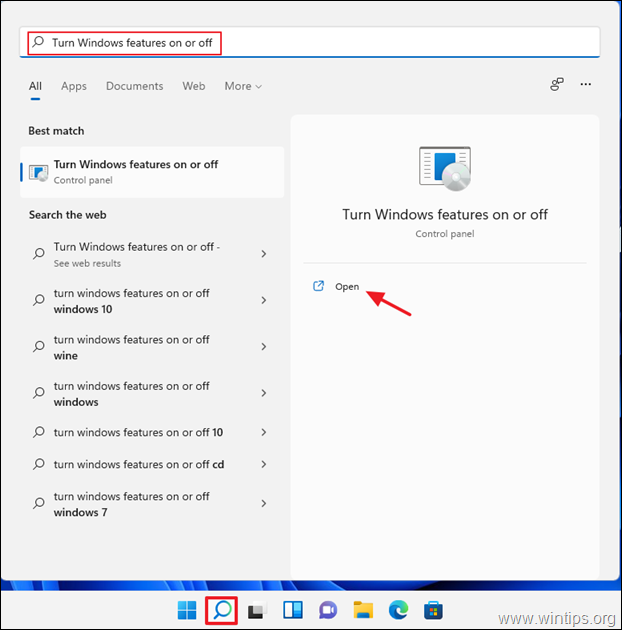Open the three-dot more options menu
This screenshot has height=630, width=622.
click(x=585, y=84)
